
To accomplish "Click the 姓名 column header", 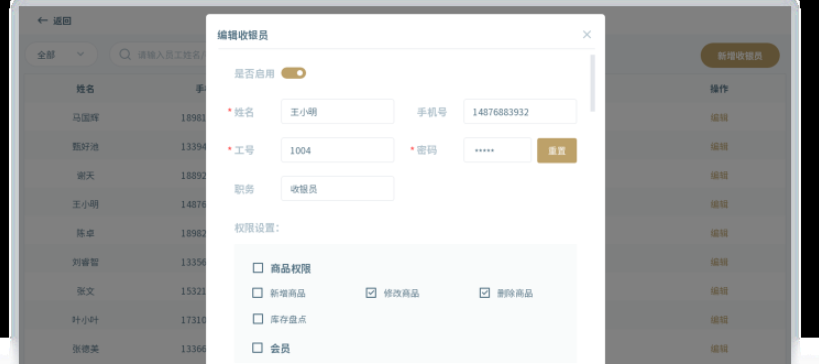I will pyautogui.click(x=85, y=89).
